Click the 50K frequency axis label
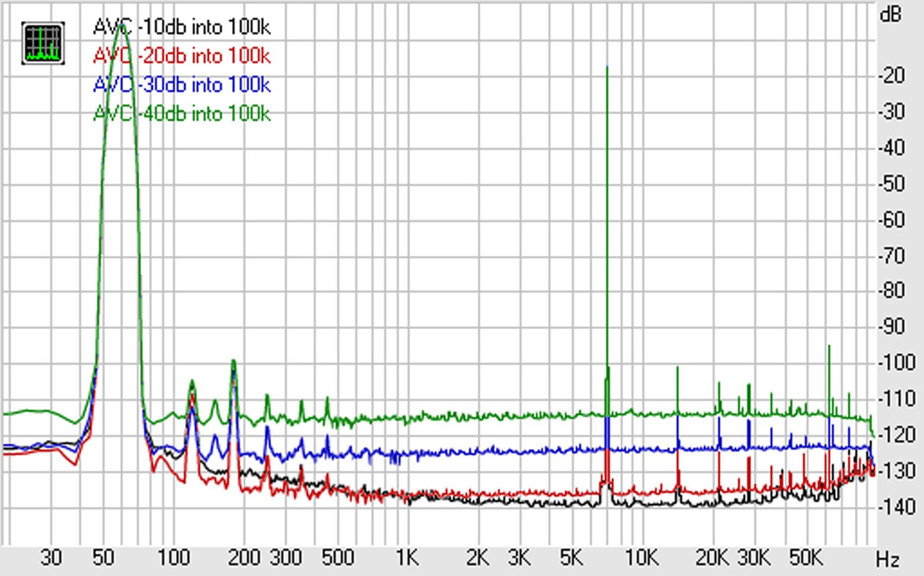 point(806,558)
